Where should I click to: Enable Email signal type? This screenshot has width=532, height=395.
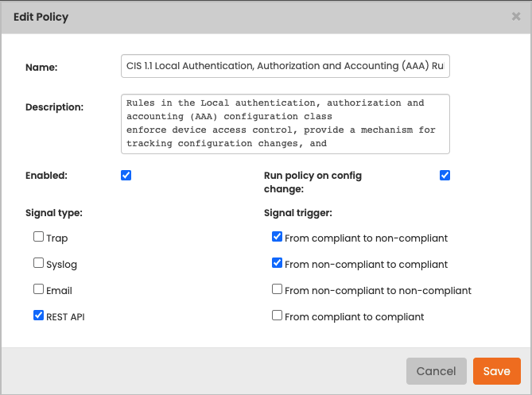(38, 289)
